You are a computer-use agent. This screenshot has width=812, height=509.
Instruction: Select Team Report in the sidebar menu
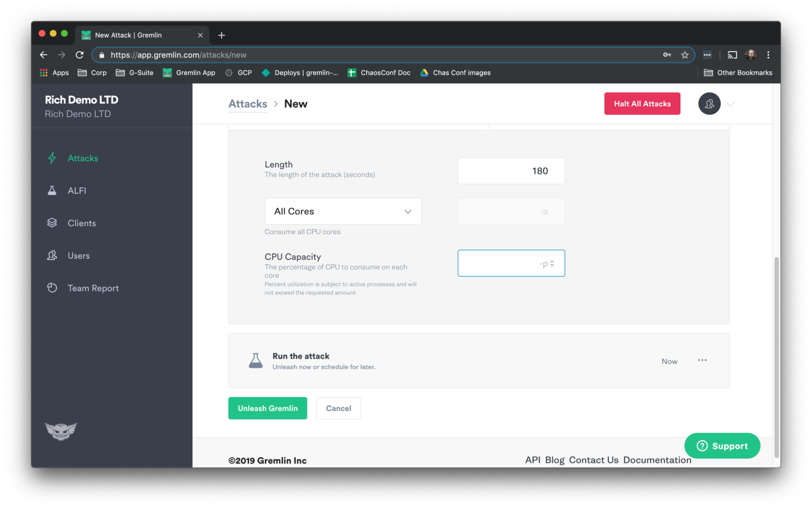point(93,288)
